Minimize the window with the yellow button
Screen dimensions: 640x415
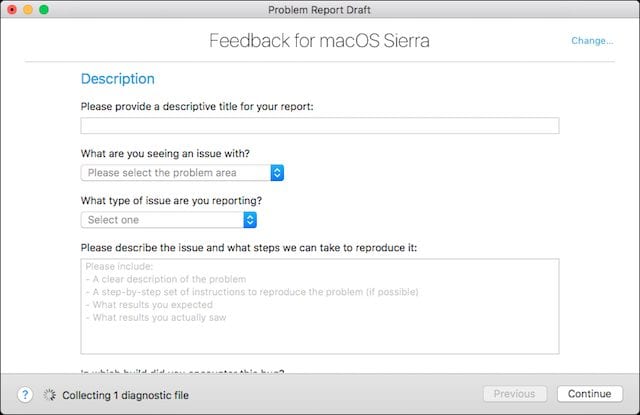tap(29, 10)
